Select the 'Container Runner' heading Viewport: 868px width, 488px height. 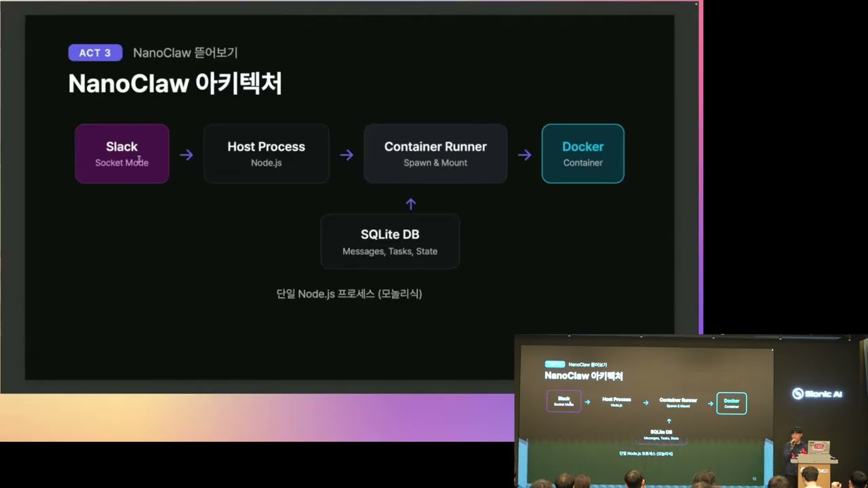(x=435, y=146)
